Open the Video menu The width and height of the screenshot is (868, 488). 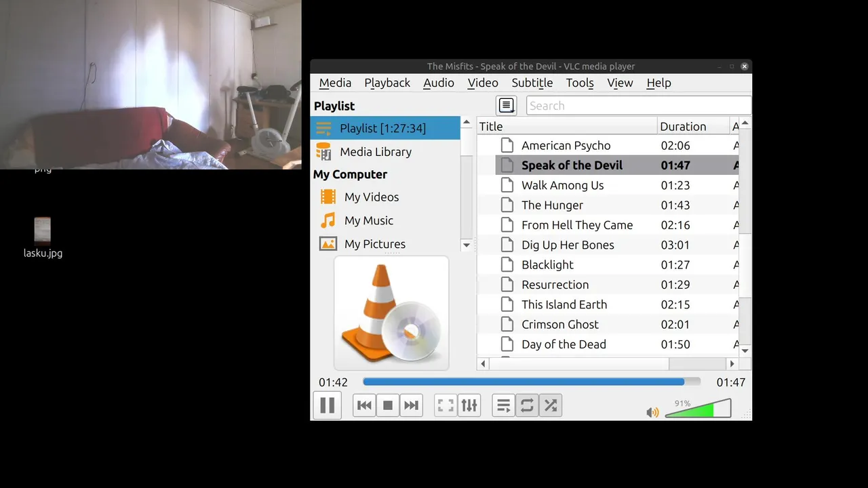point(483,83)
